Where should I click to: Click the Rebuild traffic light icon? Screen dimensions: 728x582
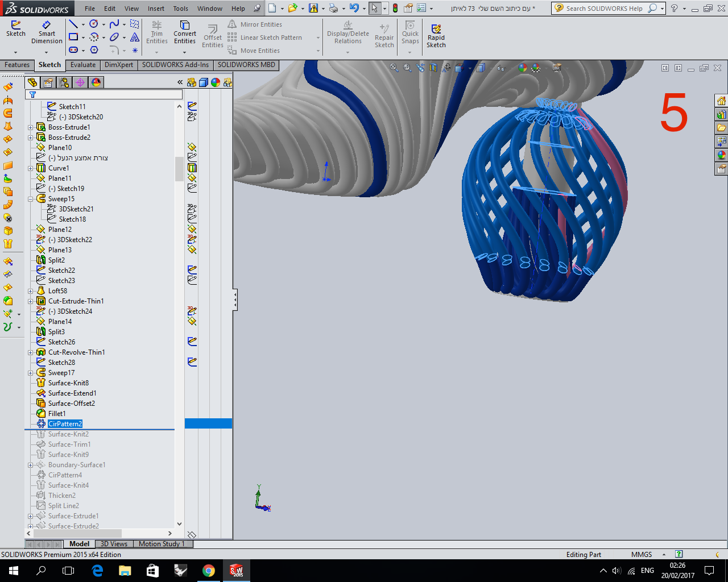[x=395, y=9]
